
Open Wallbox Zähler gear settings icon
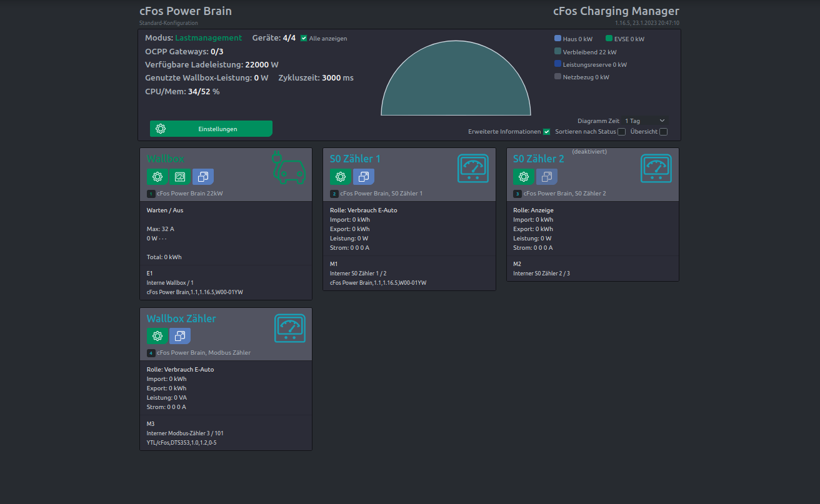(157, 336)
